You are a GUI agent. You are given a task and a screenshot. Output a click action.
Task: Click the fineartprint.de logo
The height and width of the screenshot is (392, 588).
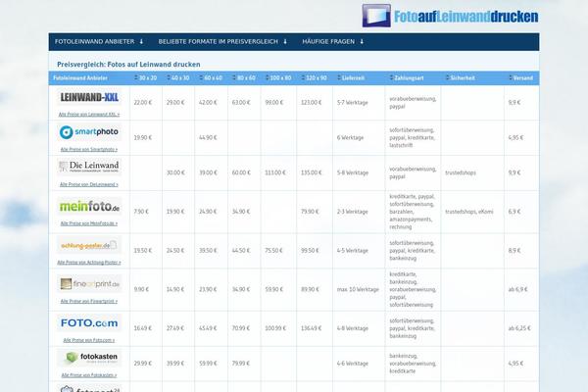click(x=89, y=283)
